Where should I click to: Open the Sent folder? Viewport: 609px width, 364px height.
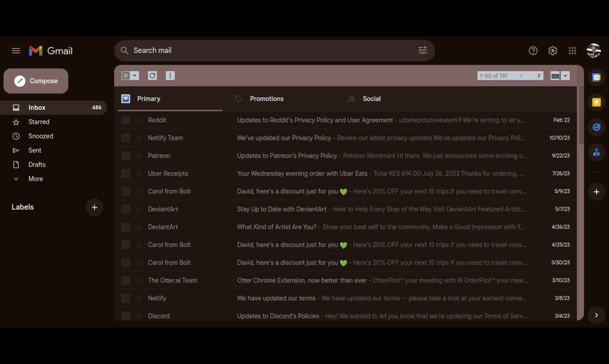point(54,150)
